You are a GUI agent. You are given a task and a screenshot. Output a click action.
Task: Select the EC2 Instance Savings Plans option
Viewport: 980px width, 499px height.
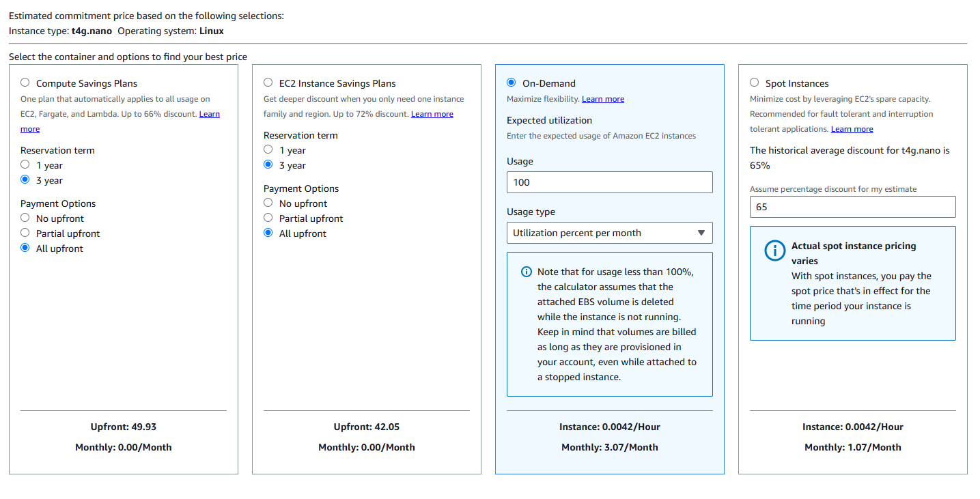point(268,83)
